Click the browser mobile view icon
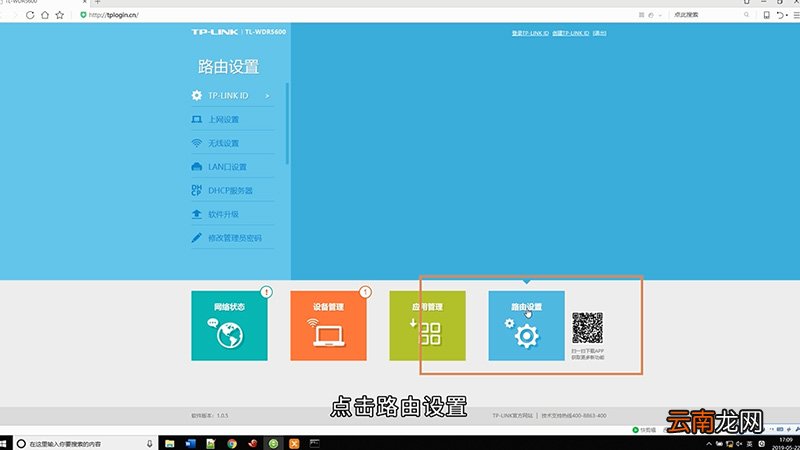The height and width of the screenshot is (450, 800). [x=766, y=15]
